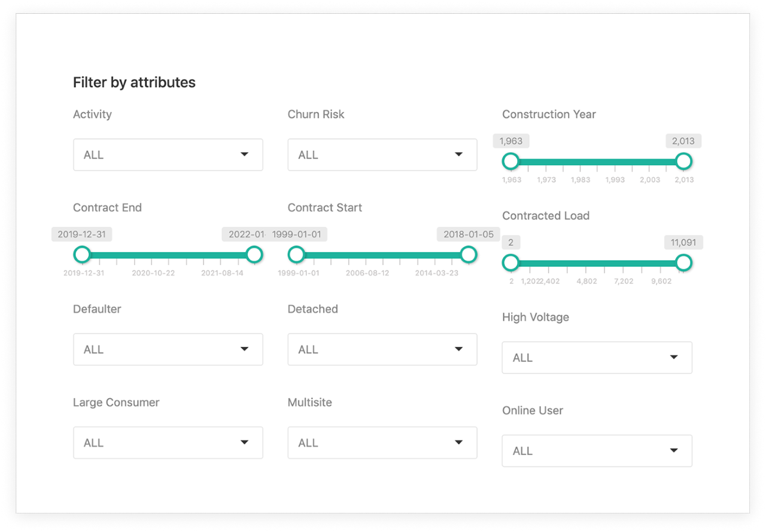Viewport: 766px width, 532px height.
Task: Open the Activity dropdown
Action: 168,155
